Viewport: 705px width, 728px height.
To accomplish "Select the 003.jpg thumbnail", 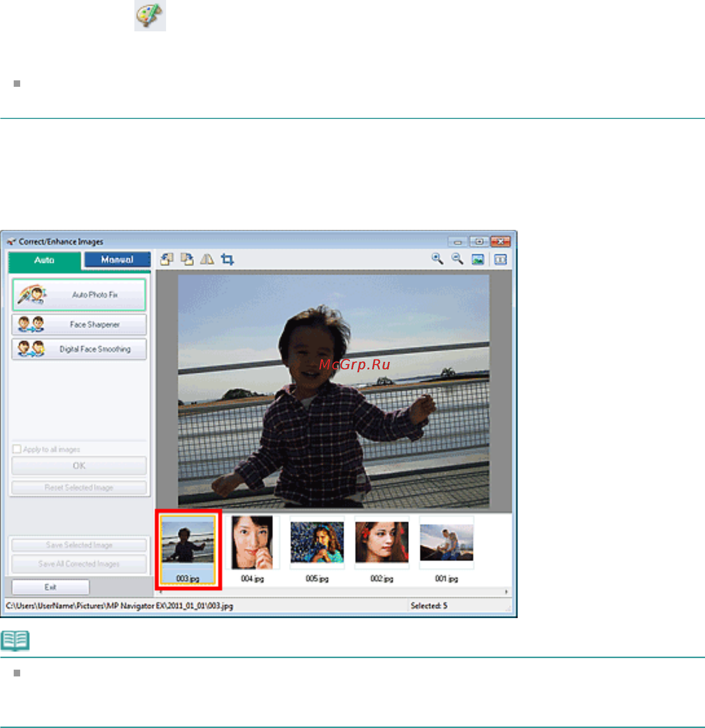I will point(188,549).
